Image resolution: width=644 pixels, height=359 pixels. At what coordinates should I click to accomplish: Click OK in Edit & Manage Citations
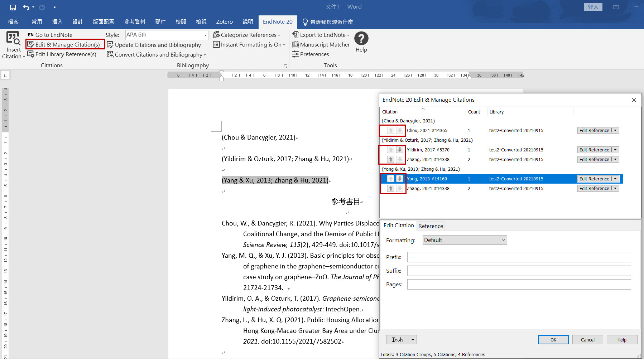click(553, 340)
